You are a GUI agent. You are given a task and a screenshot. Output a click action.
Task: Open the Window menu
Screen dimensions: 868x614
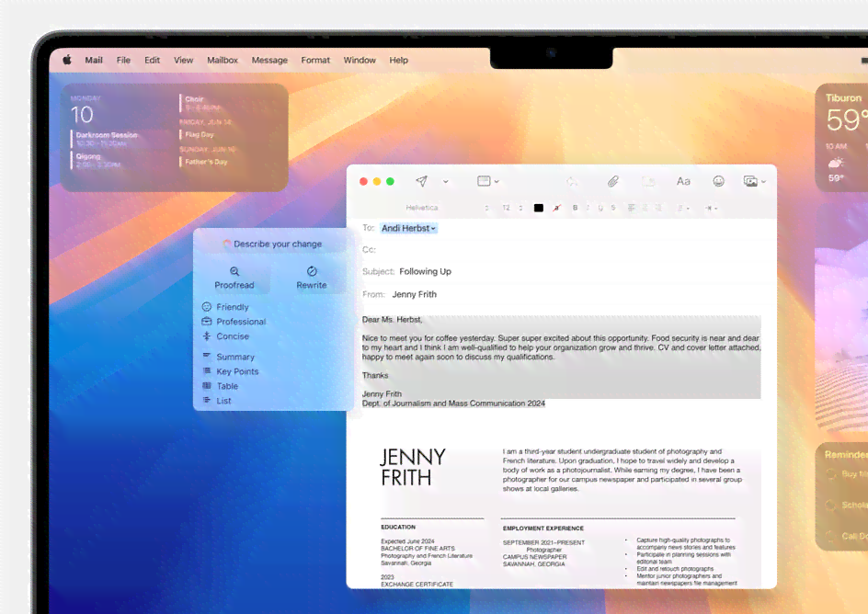click(x=360, y=60)
